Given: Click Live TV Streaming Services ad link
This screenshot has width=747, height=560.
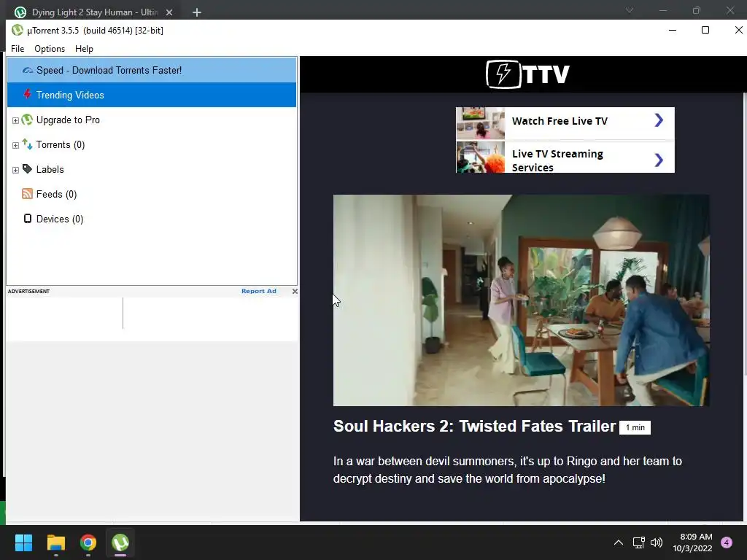Looking at the screenshot, I should click(557, 160).
